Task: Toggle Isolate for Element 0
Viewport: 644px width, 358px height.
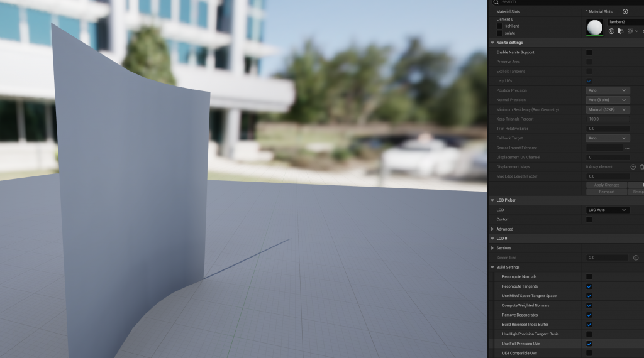Action: pos(499,33)
